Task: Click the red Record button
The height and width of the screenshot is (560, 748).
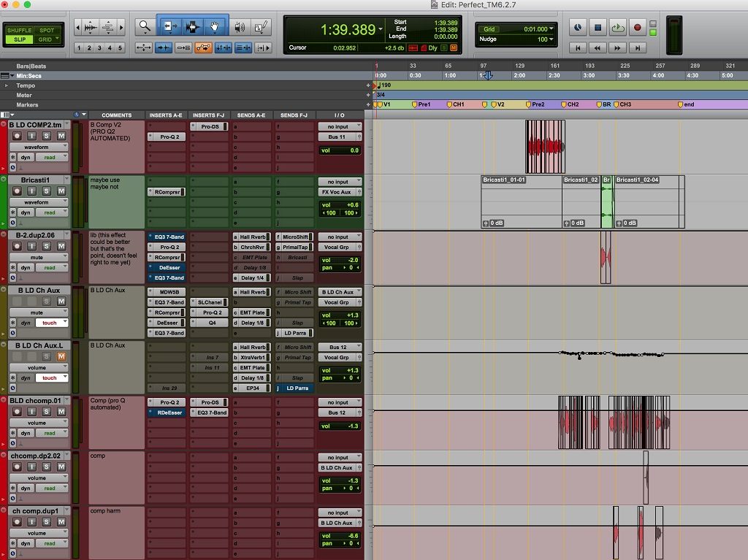Action: click(637, 27)
